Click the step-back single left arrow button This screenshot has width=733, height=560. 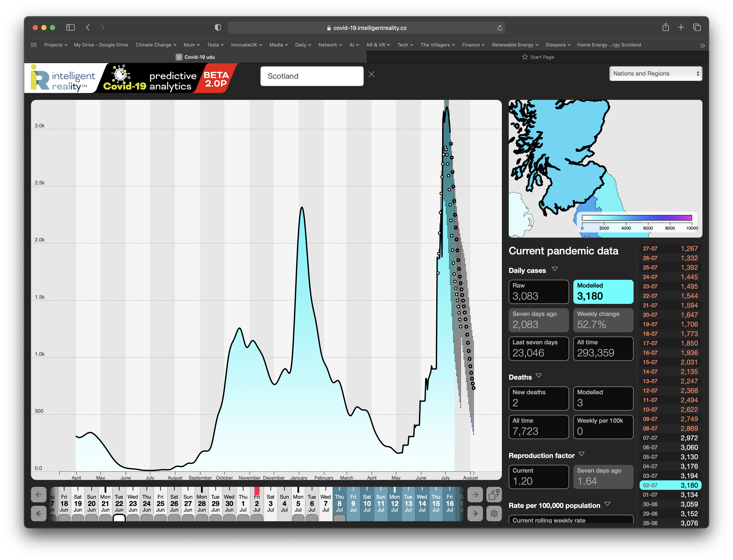(39, 495)
